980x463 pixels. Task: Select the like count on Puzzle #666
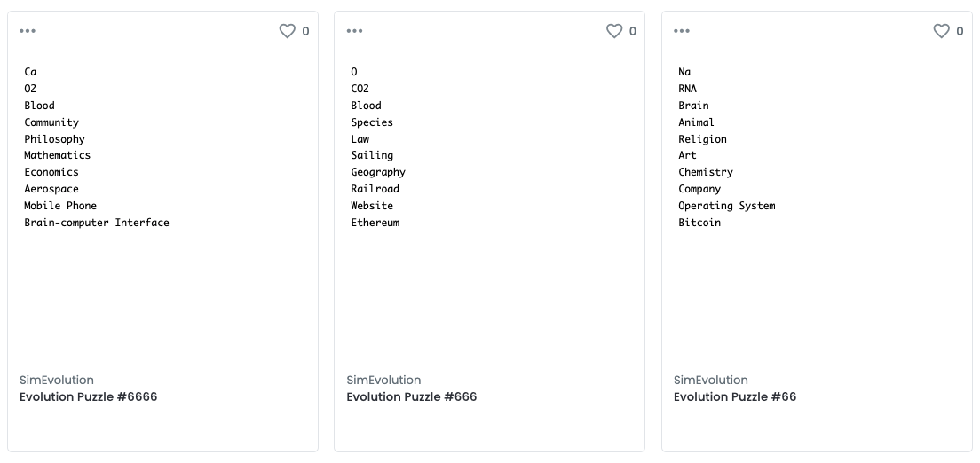tap(633, 31)
